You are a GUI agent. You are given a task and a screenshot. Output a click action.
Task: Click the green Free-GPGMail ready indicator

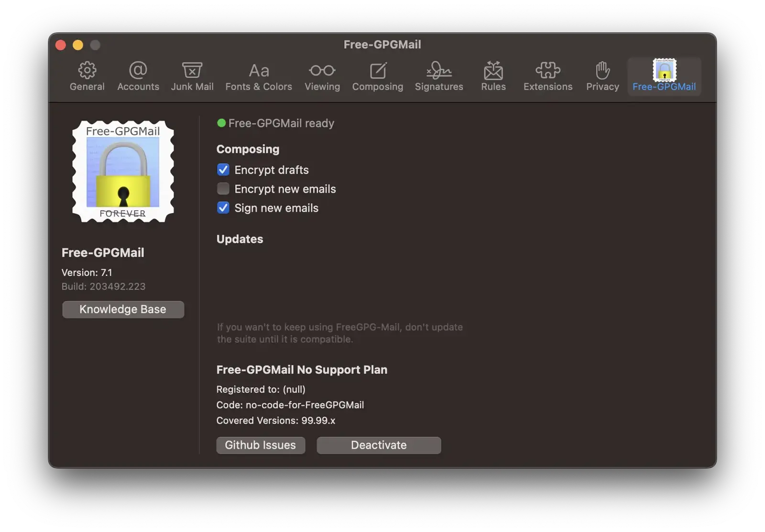[x=221, y=123]
